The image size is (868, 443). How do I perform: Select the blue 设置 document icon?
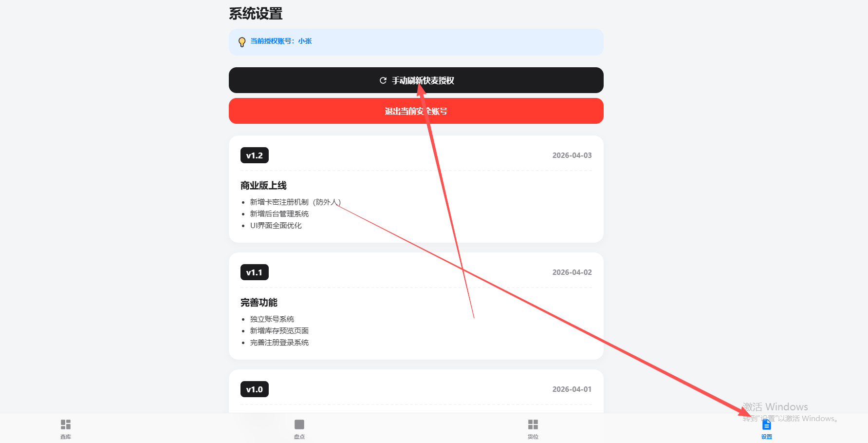767,424
